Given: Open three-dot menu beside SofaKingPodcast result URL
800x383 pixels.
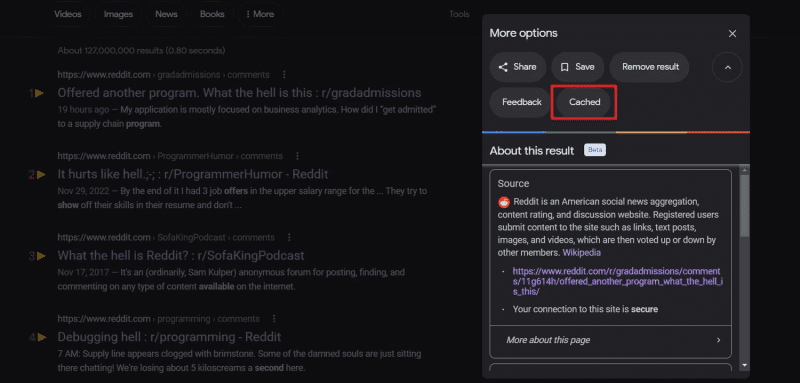Looking at the screenshot, I should click(x=289, y=238).
